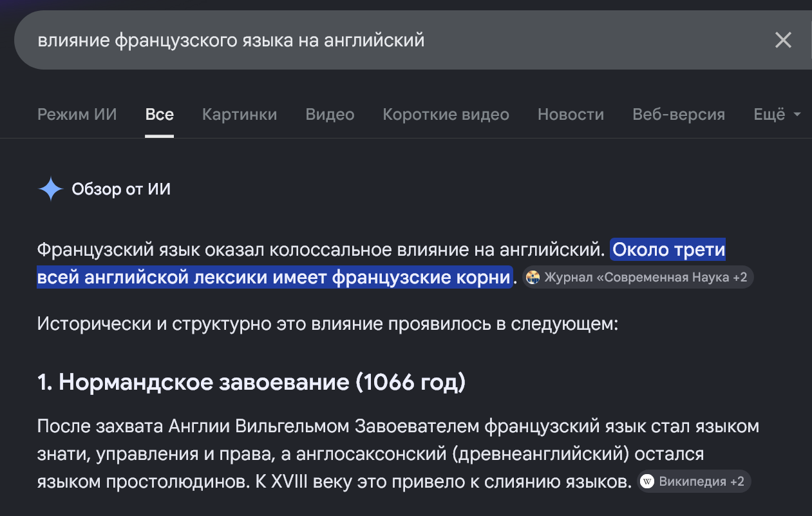Click the highlighted text about French roots
The height and width of the screenshot is (516, 812).
pyautogui.click(x=381, y=263)
